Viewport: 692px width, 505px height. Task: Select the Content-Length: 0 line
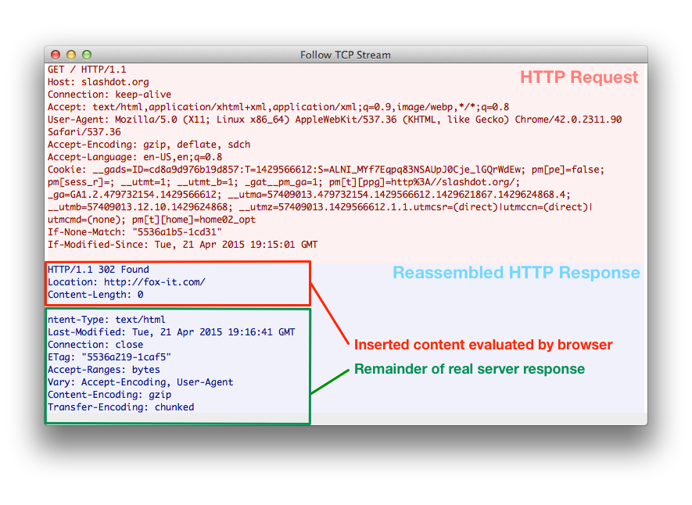pos(95,294)
